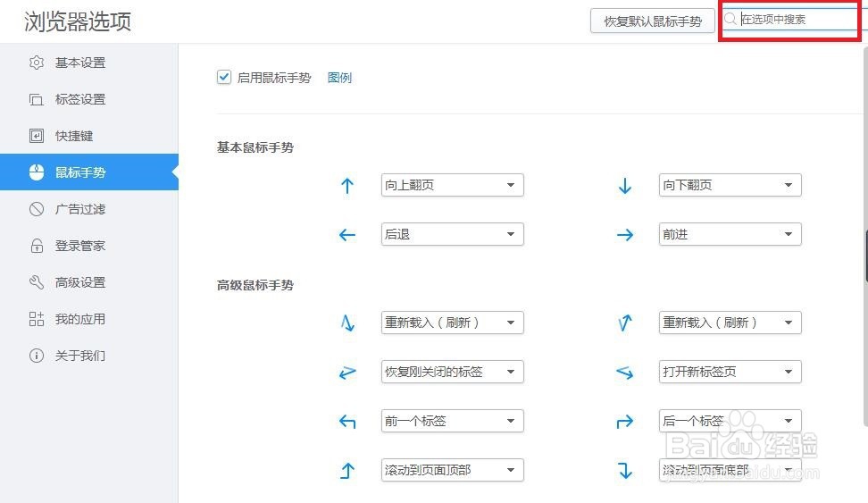The width and height of the screenshot is (868, 503).
Task: Click the block icon beside 广告过滤
Action: coord(37,209)
